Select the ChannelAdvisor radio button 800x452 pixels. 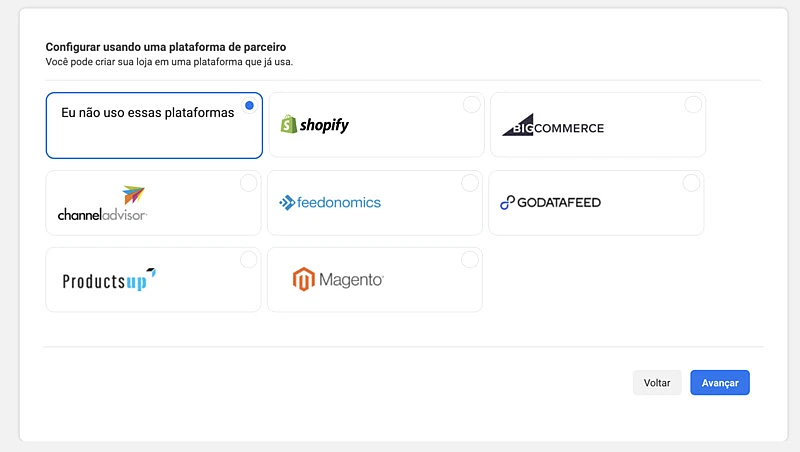248,183
